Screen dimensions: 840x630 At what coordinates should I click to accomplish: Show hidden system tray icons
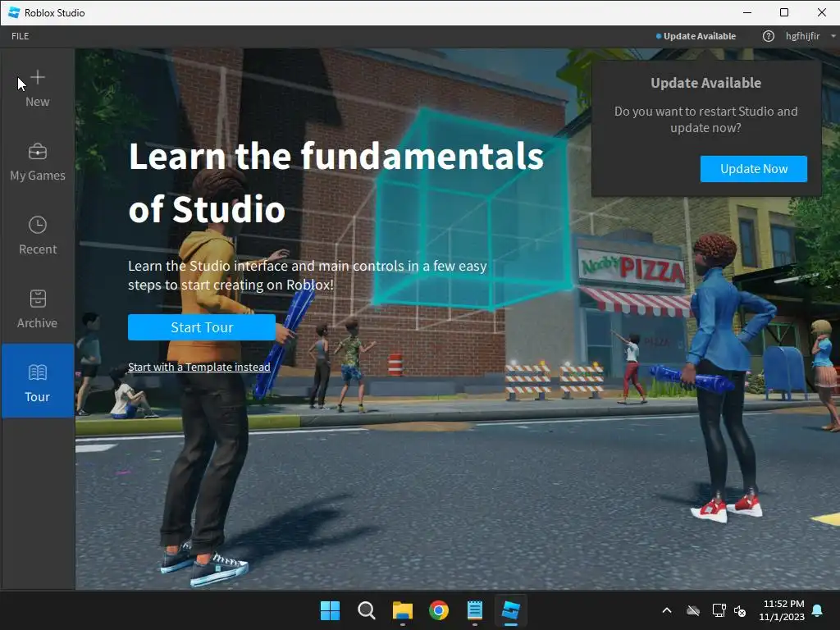[667, 610]
